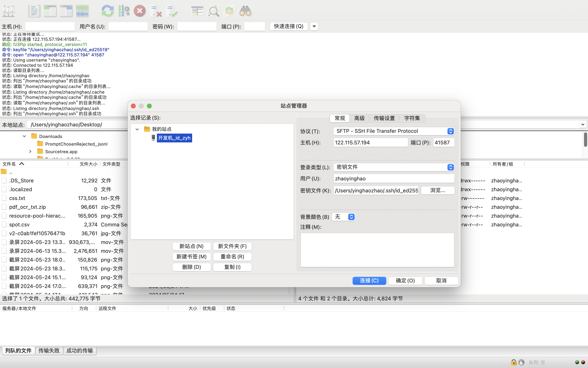Image resolution: width=588 pixels, height=368 pixels.
Task: Click the 主机 (Host) input field
Action: pyautogui.click(x=369, y=142)
